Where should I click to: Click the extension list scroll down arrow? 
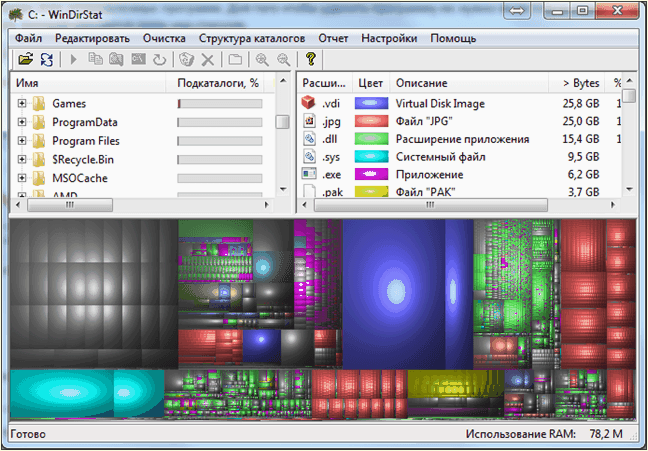(629, 189)
